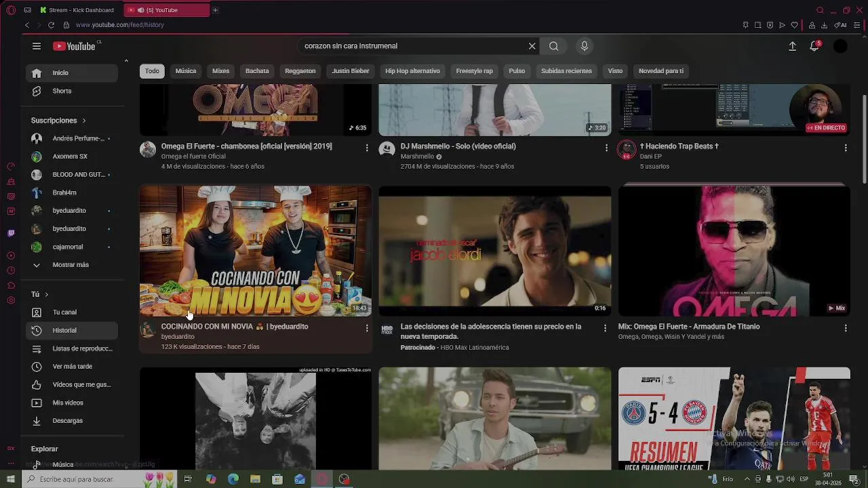Screen dimensions: 868x488
Task: Go back with the browser back arrow
Action: [x=27, y=25]
